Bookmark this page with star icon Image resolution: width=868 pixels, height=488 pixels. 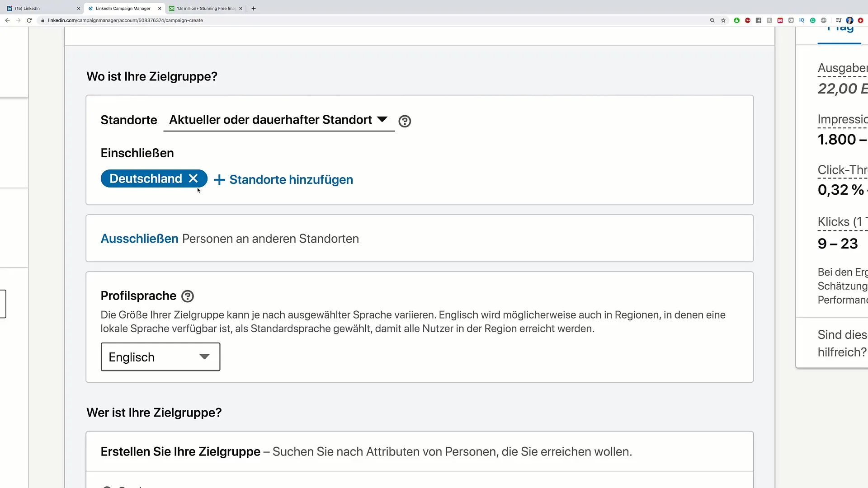(723, 20)
